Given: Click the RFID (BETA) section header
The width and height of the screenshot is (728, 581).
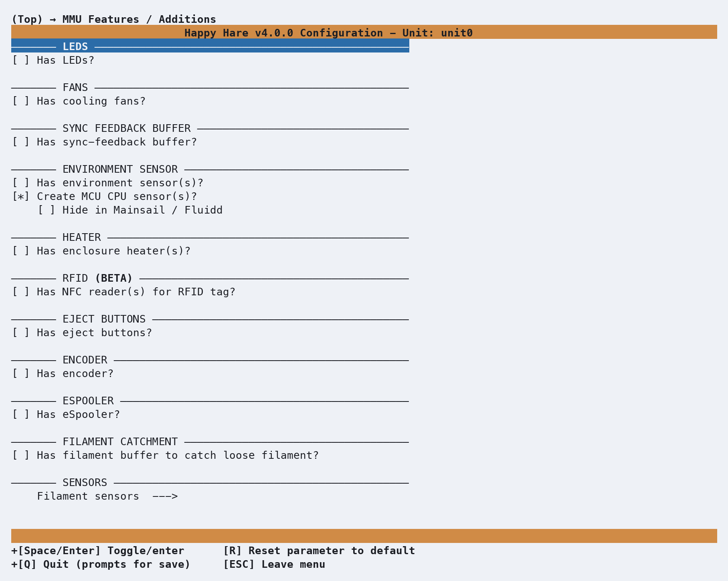Looking at the screenshot, I should pyautogui.click(x=210, y=278).
